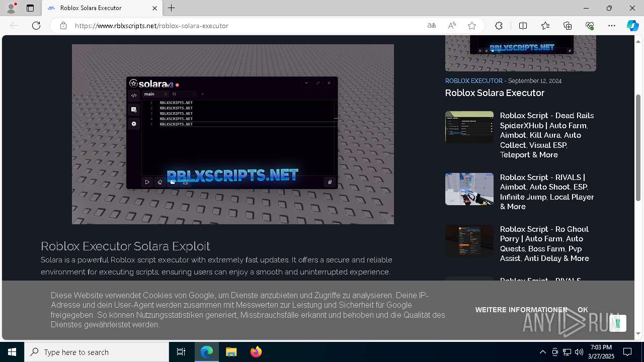Open the RIVALS Aimbot Auto Shoot post
The height and width of the screenshot is (362, 644).
coord(547,192)
